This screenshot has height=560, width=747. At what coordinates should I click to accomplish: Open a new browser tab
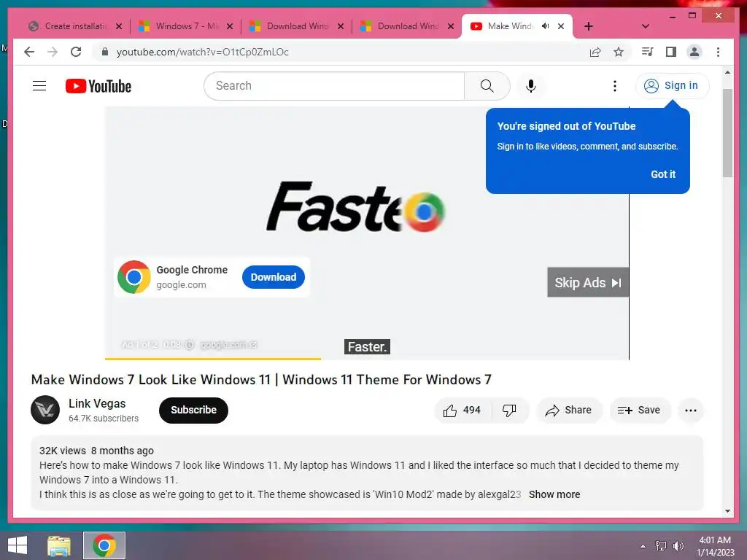point(589,26)
